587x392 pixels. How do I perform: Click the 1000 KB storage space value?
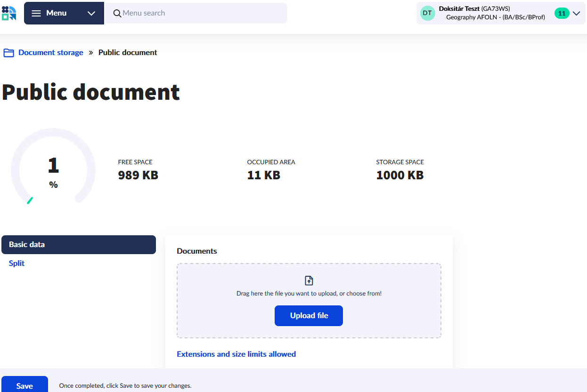point(400,175)
